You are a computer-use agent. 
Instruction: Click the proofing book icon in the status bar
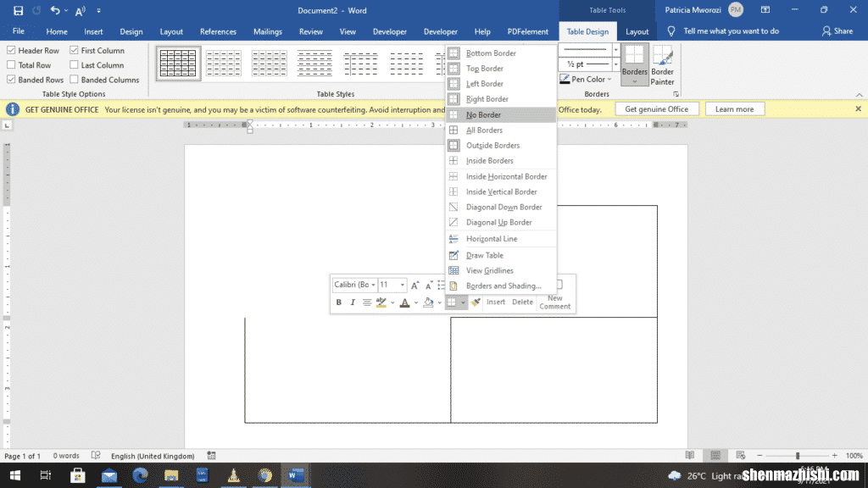tap(96, 455)
